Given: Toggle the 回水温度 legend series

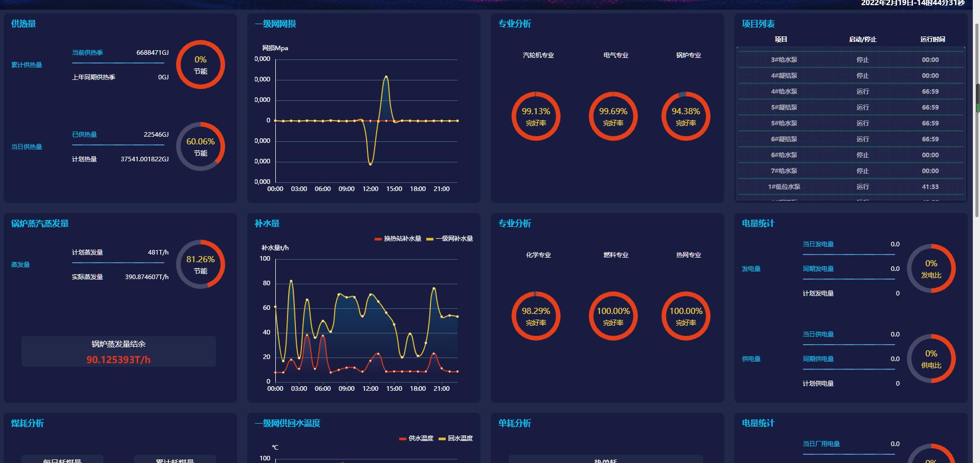Looking at the screenshot, I should [x=455, y=438].
